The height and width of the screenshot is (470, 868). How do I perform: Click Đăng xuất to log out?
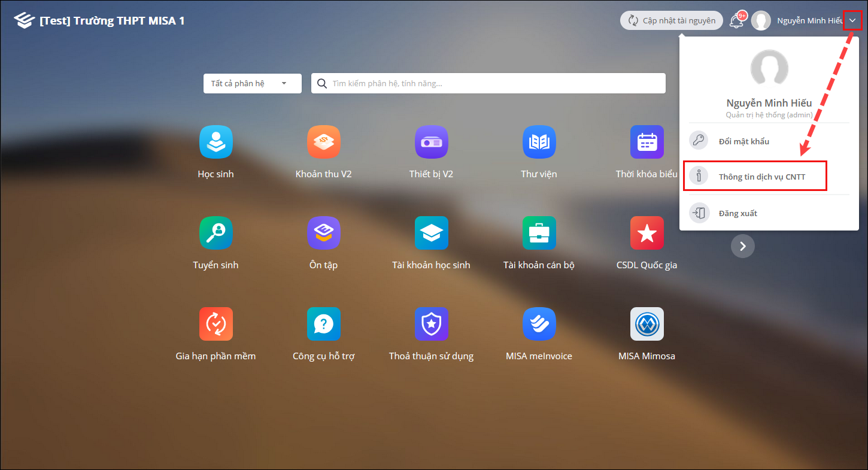pos(738,213)
